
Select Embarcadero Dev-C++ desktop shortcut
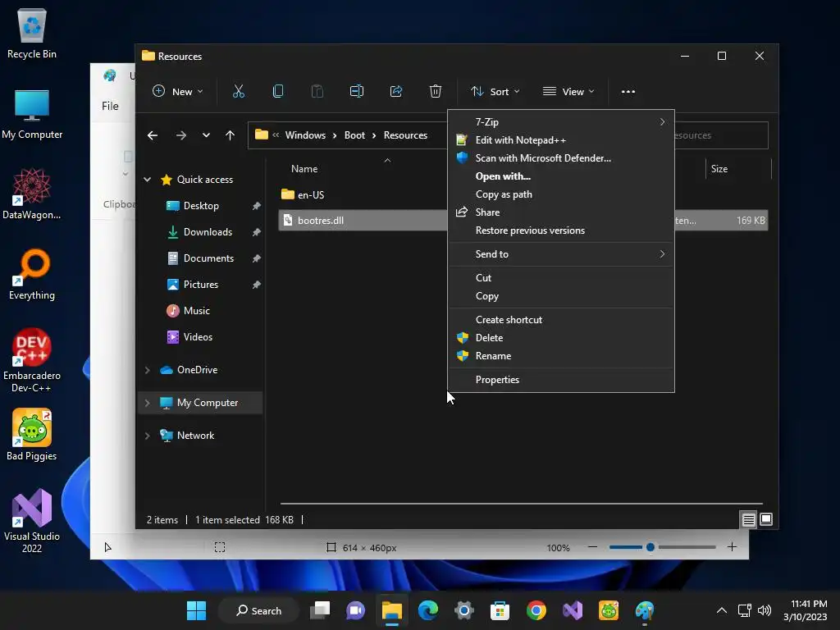pos(32,360)
